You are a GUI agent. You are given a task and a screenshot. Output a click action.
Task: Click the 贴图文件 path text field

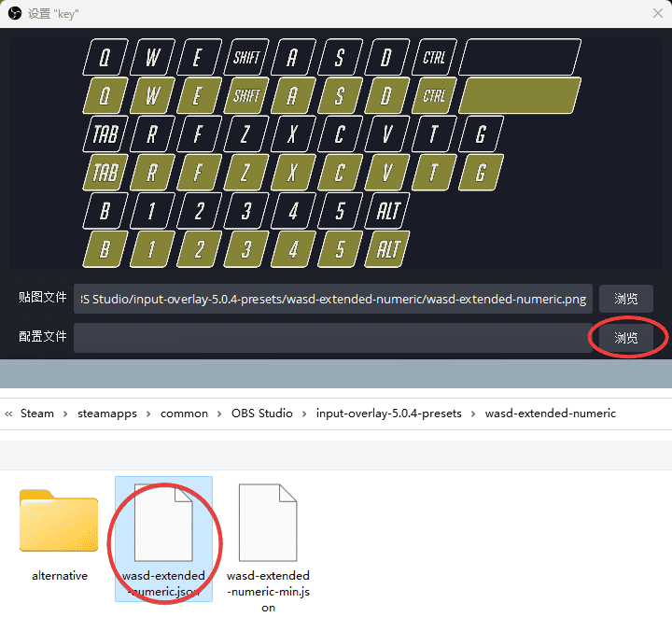click(x=333, y=299)
